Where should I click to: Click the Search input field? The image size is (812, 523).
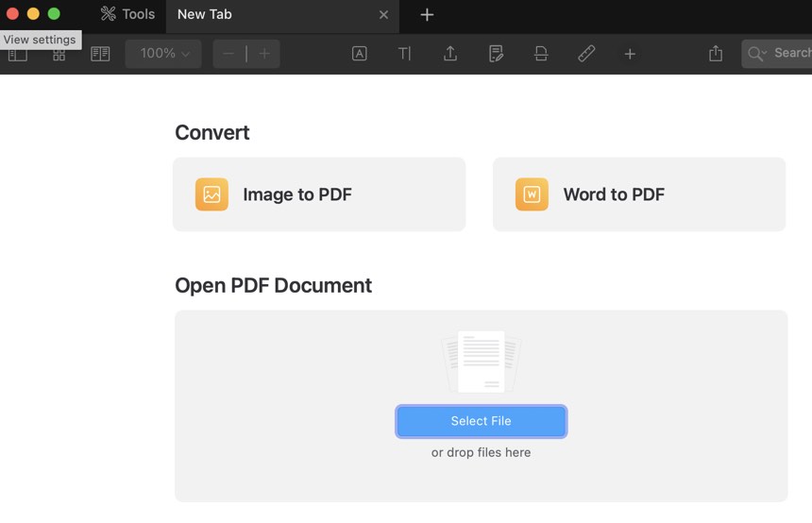click(x=777, y=53)
